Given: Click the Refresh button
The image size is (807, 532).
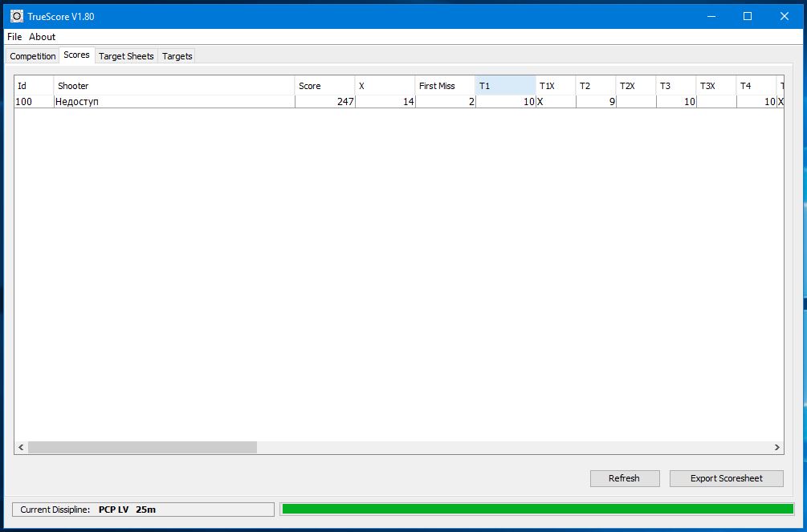Looking at the screenshot, I should [624, 478].
